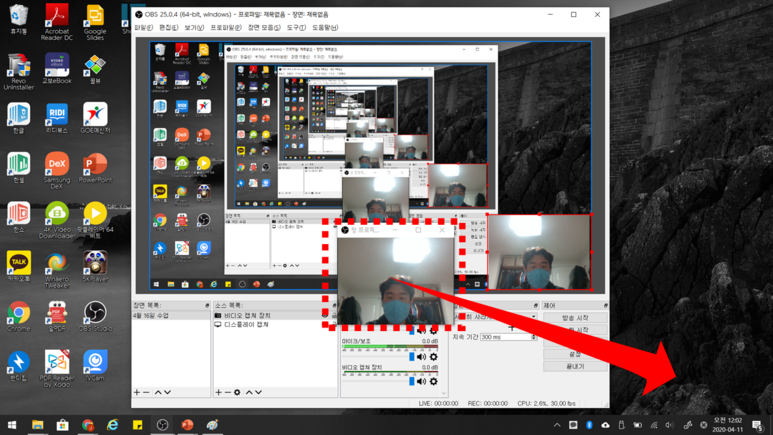Open 리디북스 RIDI desktop icon

(x=57, y=118)
